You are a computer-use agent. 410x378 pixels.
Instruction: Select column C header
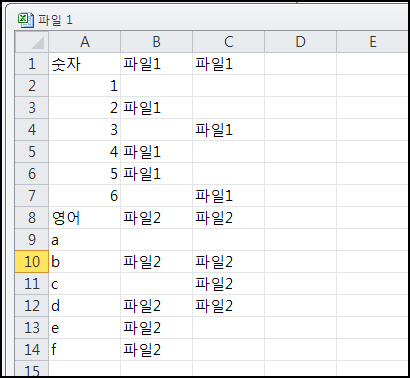pyautogui.click(x=228, y=42)
